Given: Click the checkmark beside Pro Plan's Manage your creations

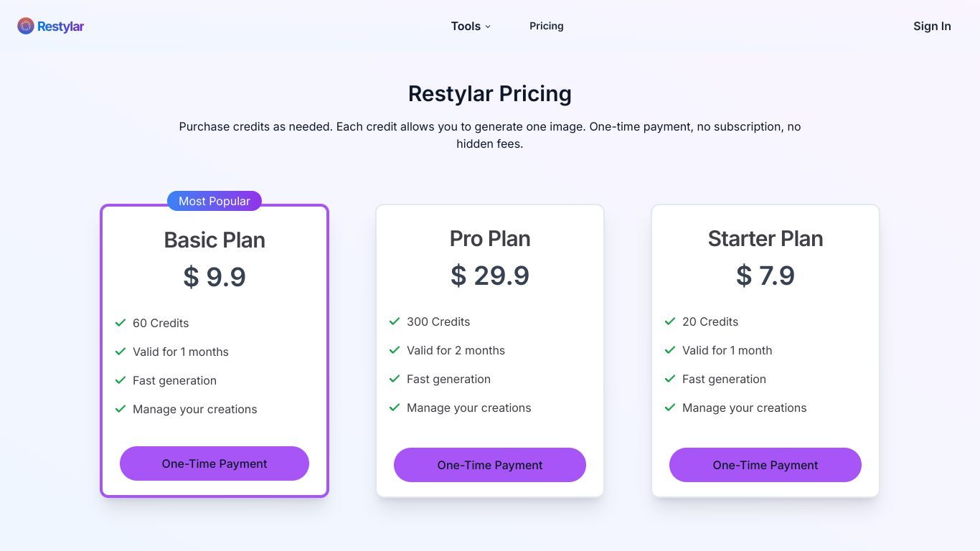Looking at the screenshot, I should [395, 408].
